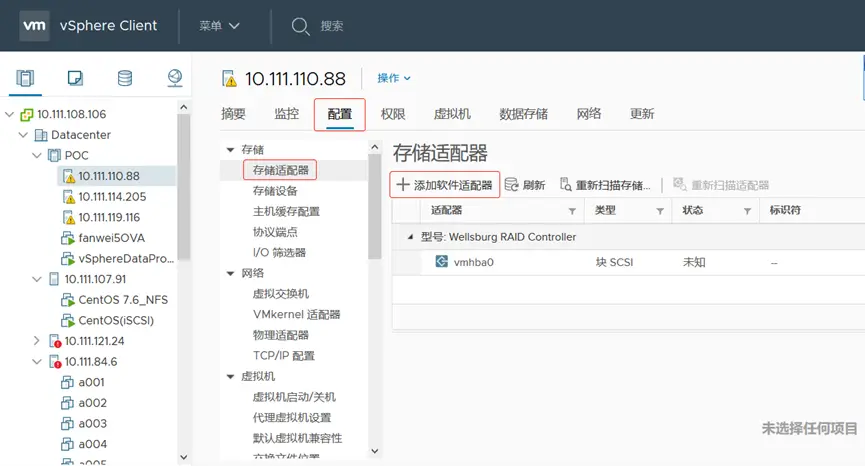Click the warning host icon for 10.111.119.116
Viewport: 865px width, 466px height.
tap(68, 217)
